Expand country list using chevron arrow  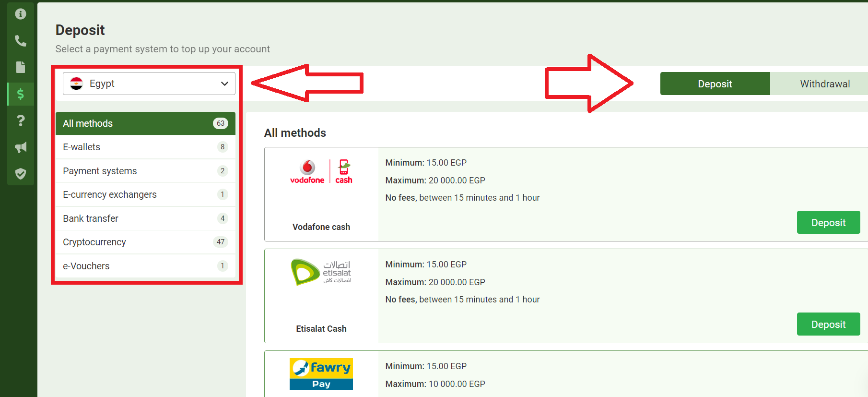(x=224, y=84)
